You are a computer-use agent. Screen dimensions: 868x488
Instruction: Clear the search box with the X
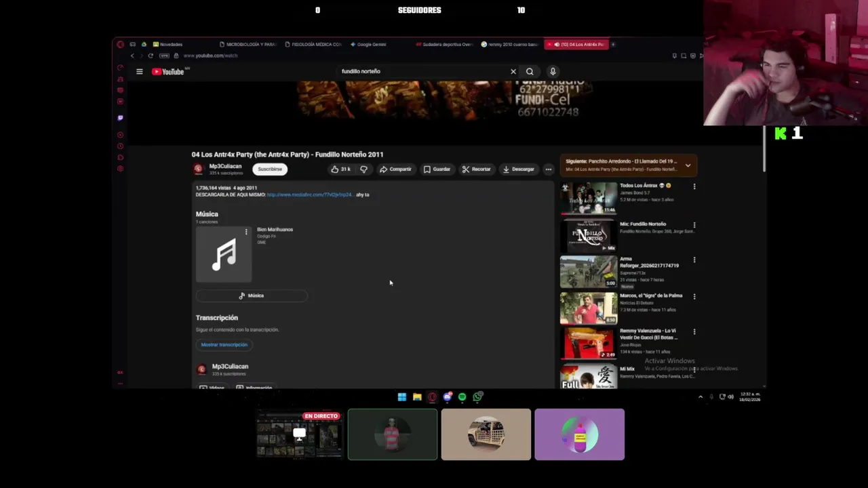tap(513, 71)
